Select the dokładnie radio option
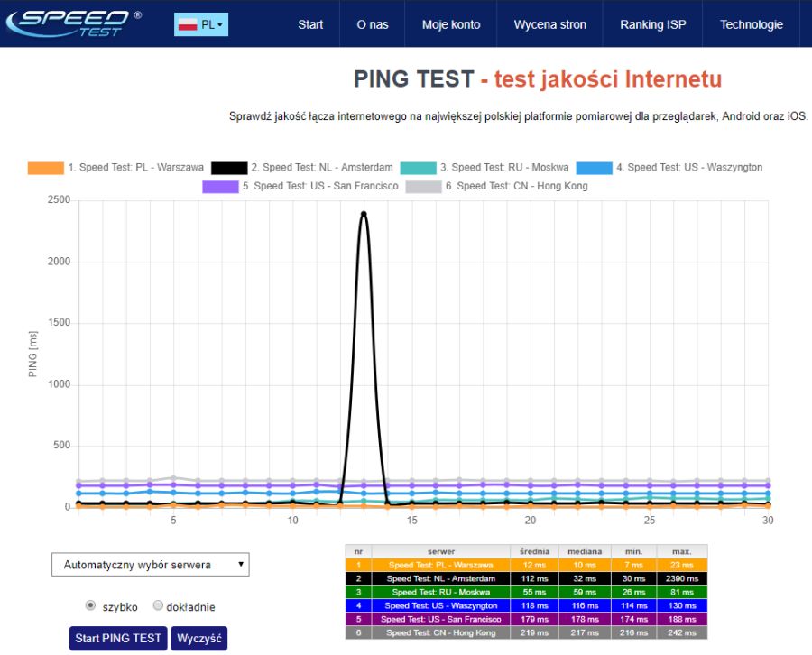The height and width of the screenshot is (655, 812). 158,606
